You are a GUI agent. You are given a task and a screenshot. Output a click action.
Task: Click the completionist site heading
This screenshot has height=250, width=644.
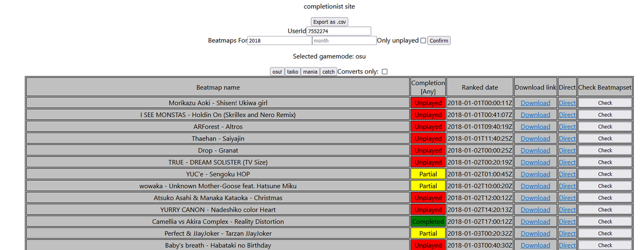[329, 6]
